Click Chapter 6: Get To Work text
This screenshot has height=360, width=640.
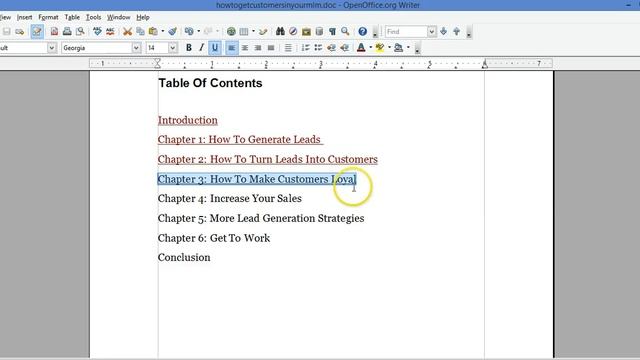coord(214,238)
